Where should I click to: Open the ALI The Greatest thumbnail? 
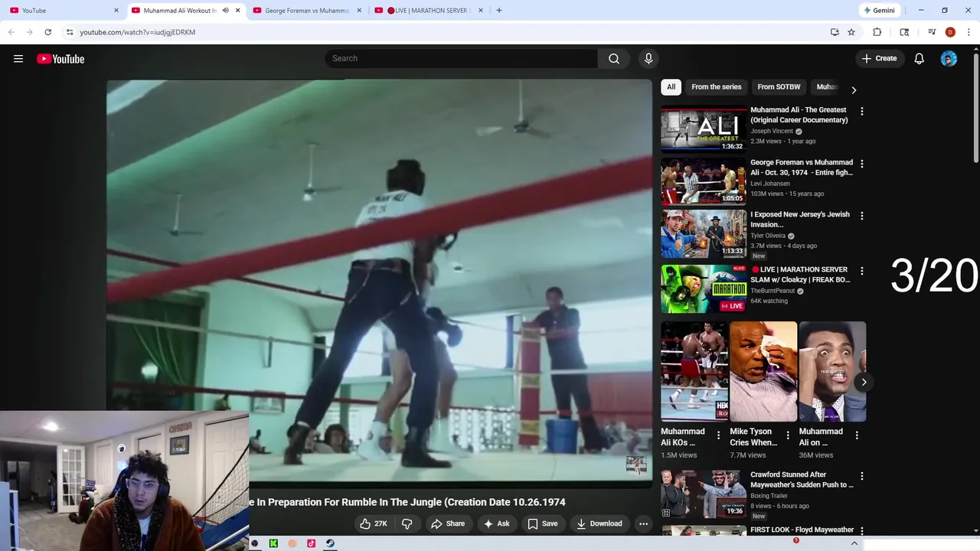tap(704, 129)
